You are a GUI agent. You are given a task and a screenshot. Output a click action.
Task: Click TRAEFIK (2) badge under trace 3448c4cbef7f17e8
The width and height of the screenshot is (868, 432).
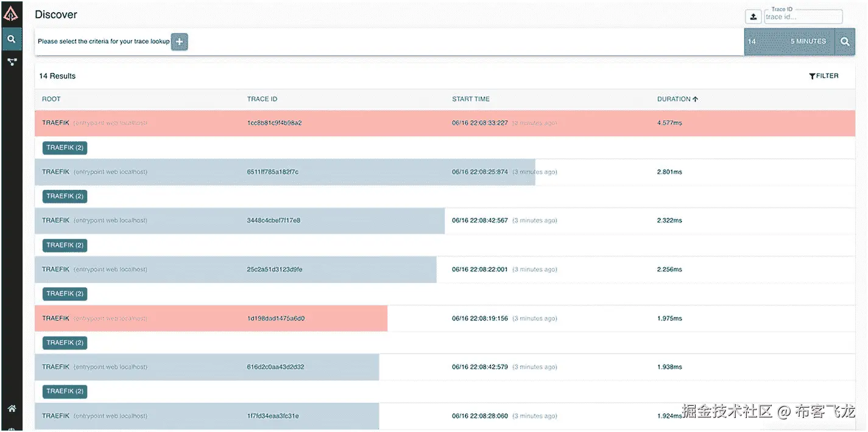65,245
